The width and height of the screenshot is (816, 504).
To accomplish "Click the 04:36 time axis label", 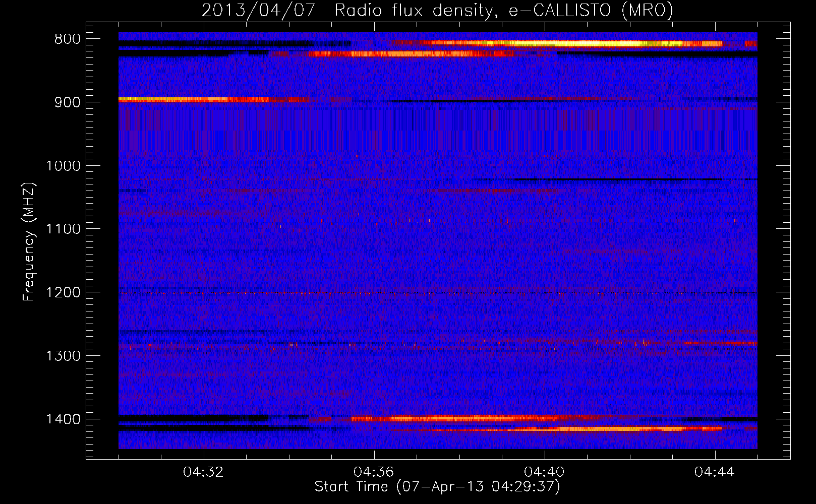I will pos(374,472).
